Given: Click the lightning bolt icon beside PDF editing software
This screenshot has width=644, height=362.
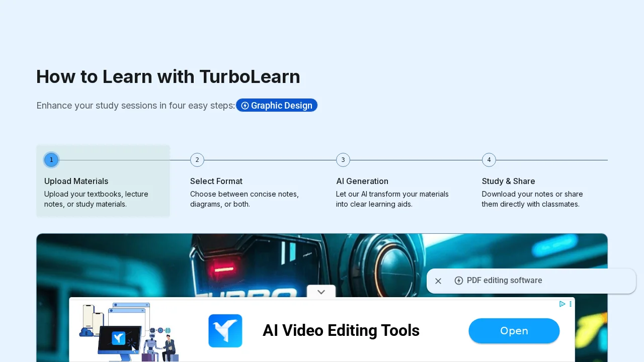Looking at the screenshot, I should (x=458, y=281).
